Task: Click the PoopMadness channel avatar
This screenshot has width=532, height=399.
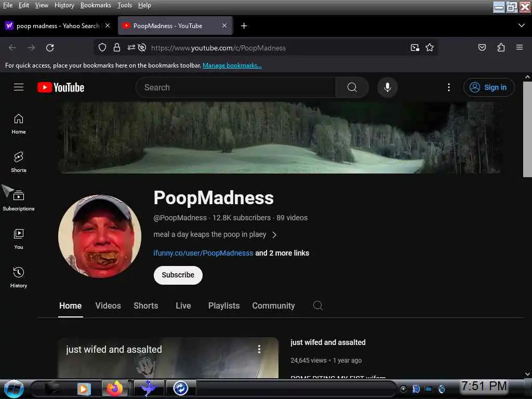Action: point(100,236)
